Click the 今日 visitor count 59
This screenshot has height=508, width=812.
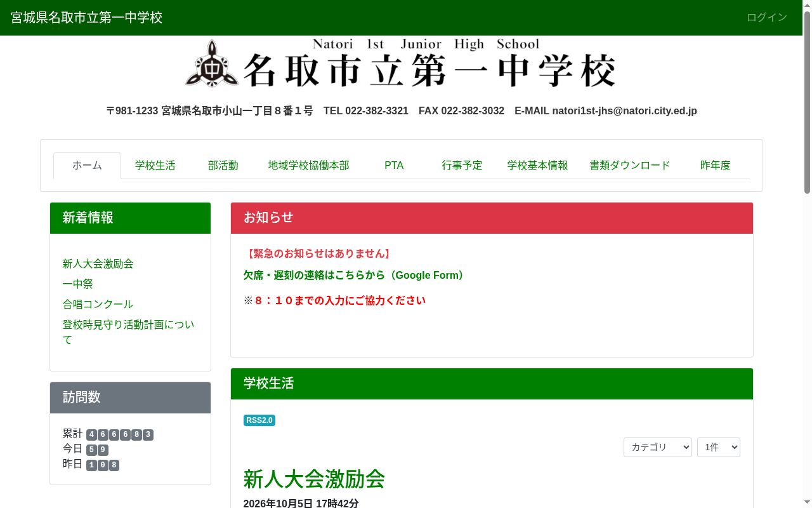click(97, 450)
